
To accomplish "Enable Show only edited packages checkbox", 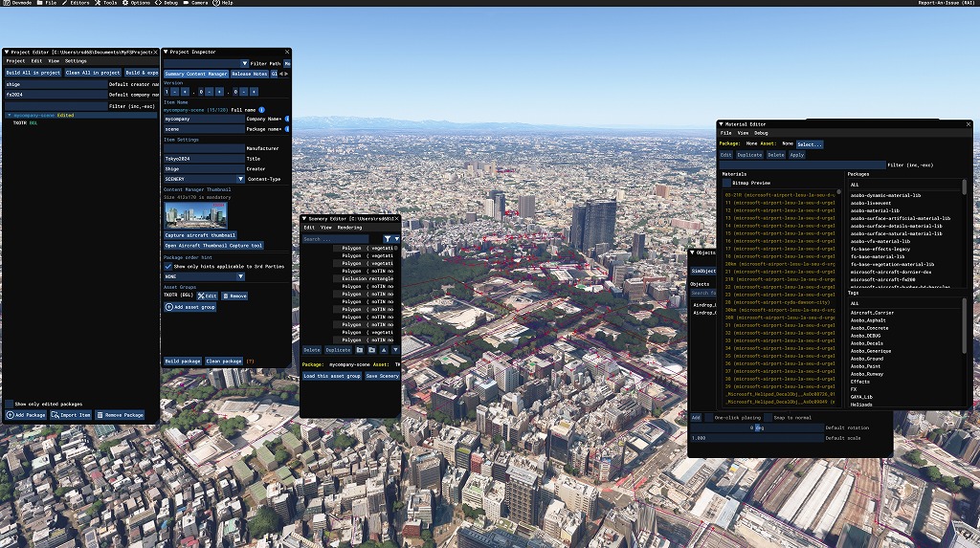I will coord(10,405).
